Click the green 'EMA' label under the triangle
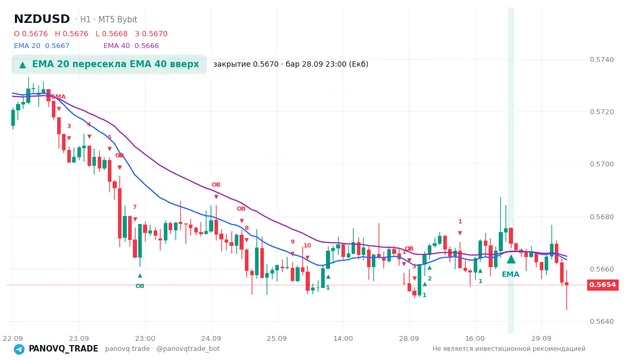 click(x=511, y=274)
